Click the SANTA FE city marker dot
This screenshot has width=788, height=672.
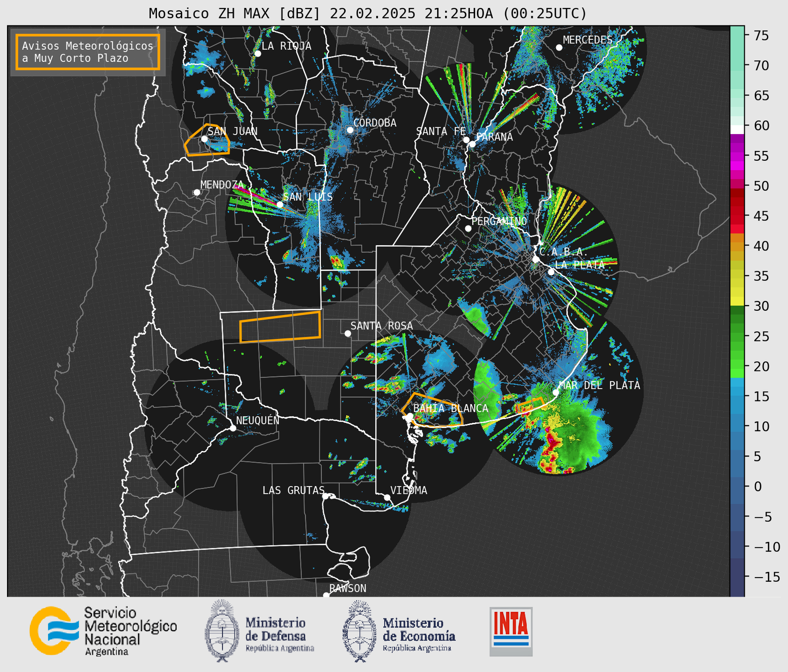point(466,140)
